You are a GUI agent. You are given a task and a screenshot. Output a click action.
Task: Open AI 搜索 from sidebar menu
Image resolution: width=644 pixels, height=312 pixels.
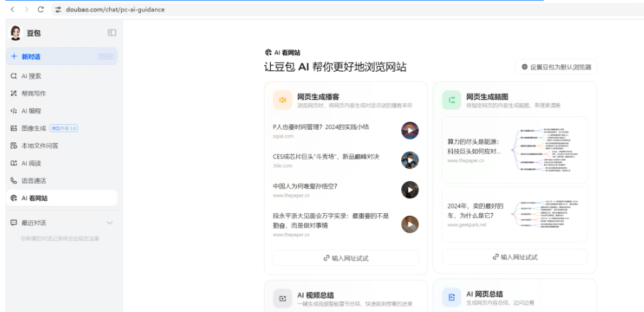(x=62, y=76)
